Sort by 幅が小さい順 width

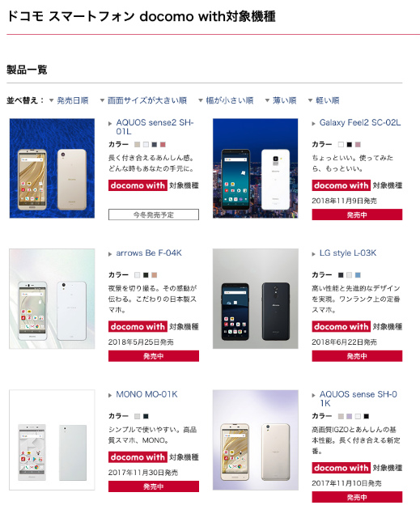tap(230, 100)
